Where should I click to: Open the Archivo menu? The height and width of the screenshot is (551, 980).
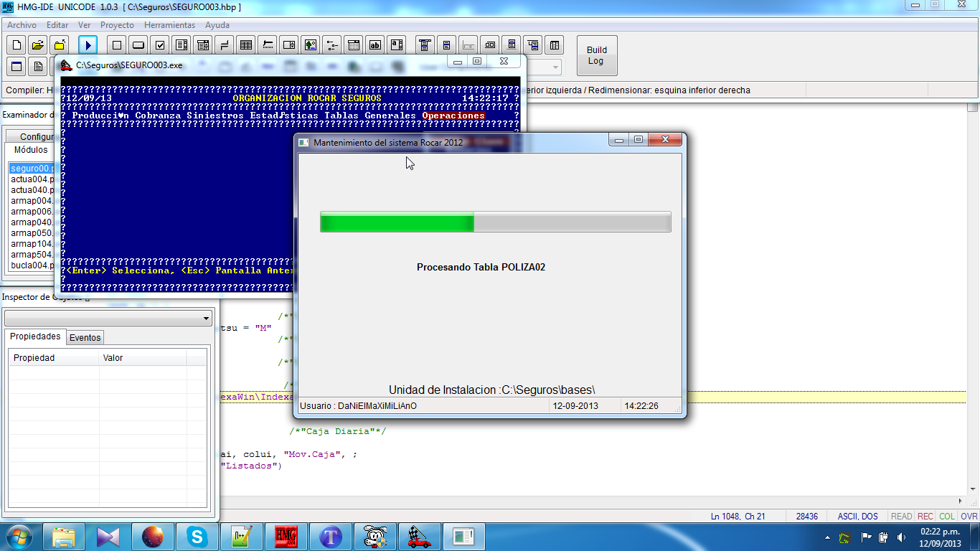tap(22, 25)
